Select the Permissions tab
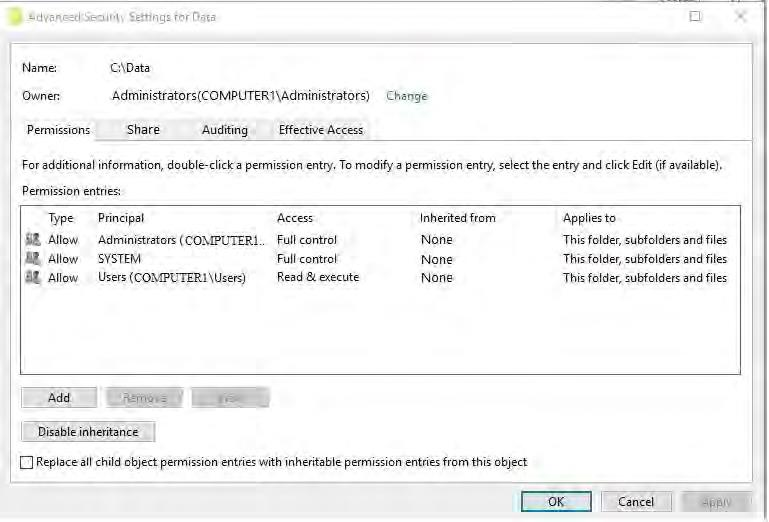Viewport: 769px width, 522px height. [x=58, y=130]
